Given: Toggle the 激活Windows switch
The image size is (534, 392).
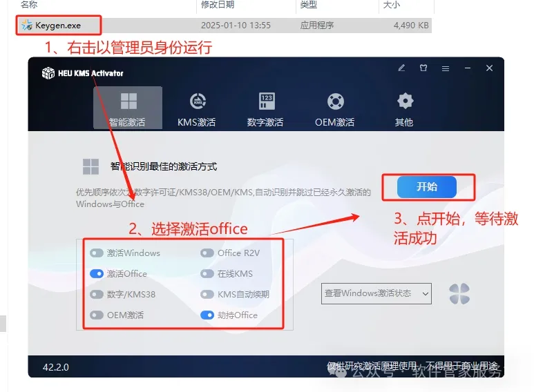Looking at the screenshot, I should 97,253.
